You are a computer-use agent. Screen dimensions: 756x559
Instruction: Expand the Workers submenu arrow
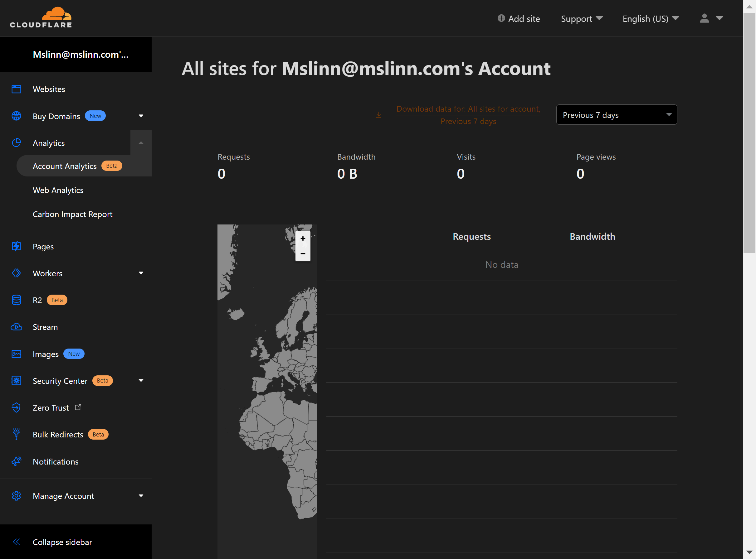[141, 273]
